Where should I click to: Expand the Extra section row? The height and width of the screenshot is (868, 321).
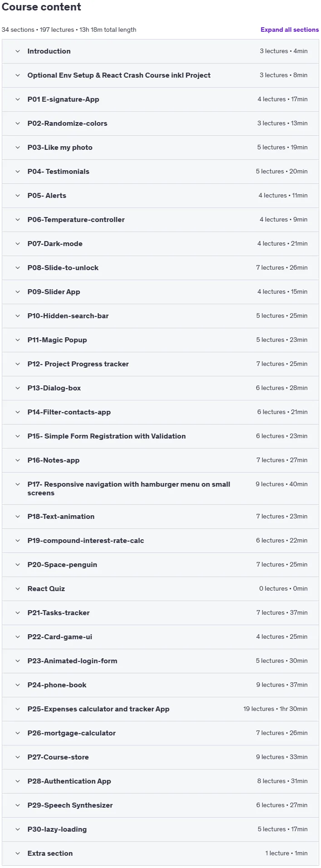pos(160,853)
